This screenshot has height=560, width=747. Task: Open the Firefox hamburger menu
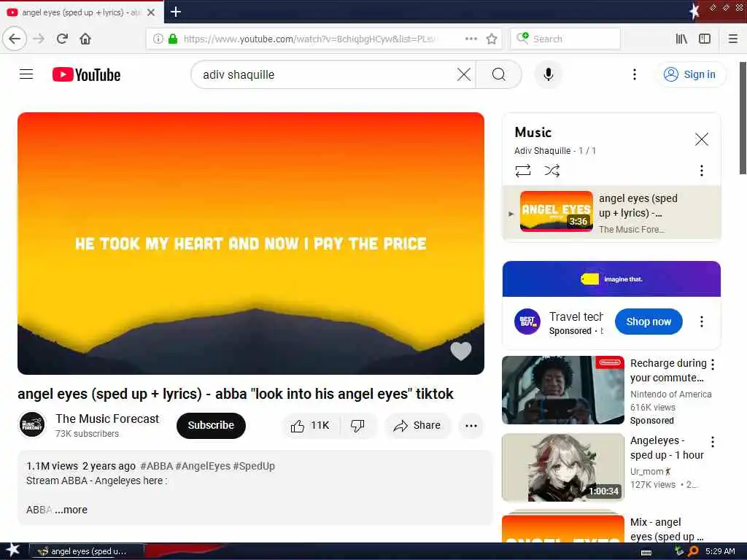click(x=732, y=39)
